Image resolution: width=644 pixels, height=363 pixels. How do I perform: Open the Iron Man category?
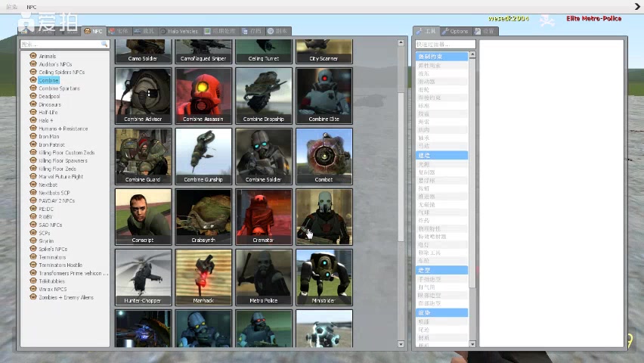point(48,136)
